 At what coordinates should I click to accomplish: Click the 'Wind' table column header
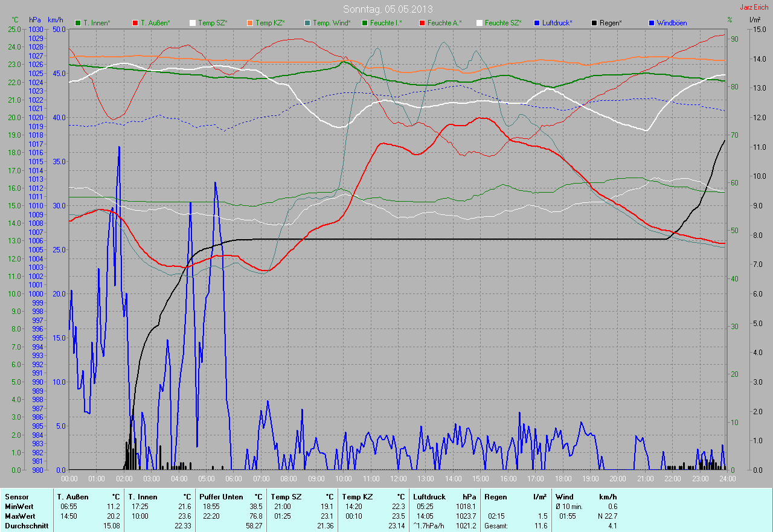coord(564,496)
